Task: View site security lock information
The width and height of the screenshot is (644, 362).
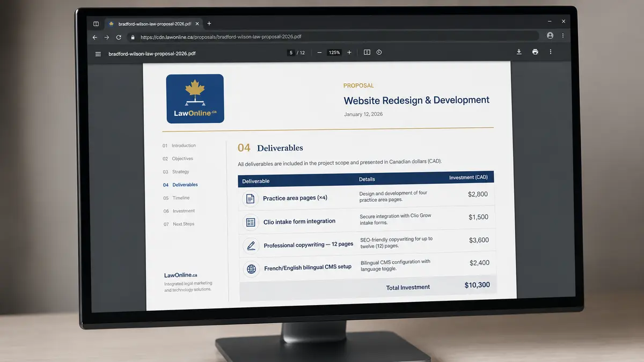Action: [133, 38]
